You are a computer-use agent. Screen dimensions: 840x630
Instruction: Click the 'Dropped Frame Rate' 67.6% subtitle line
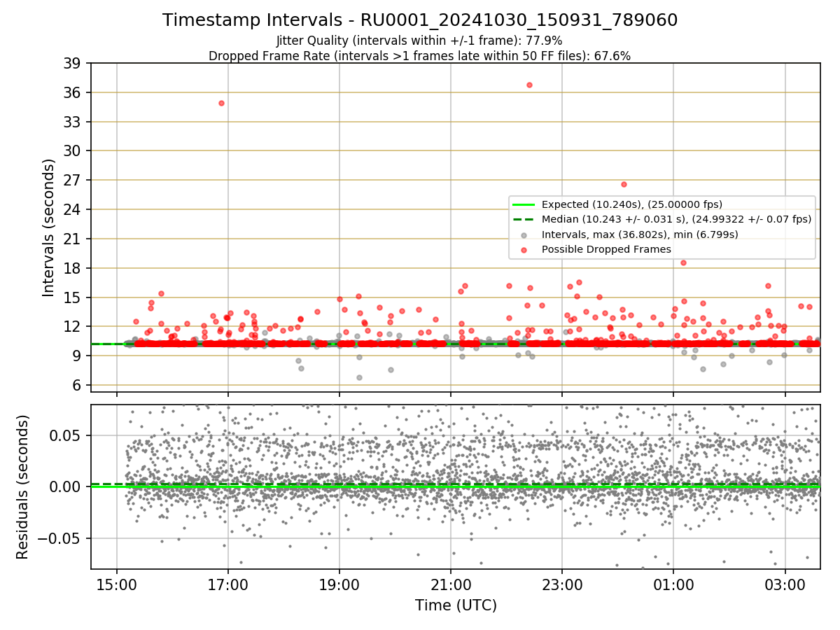(x=420, y=56)
